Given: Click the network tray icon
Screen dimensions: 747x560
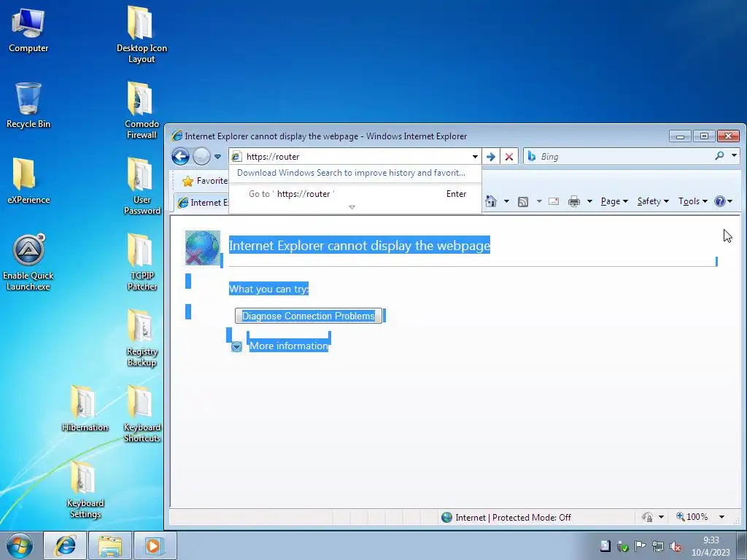Looking at the screenshot, I should [658, 546].
